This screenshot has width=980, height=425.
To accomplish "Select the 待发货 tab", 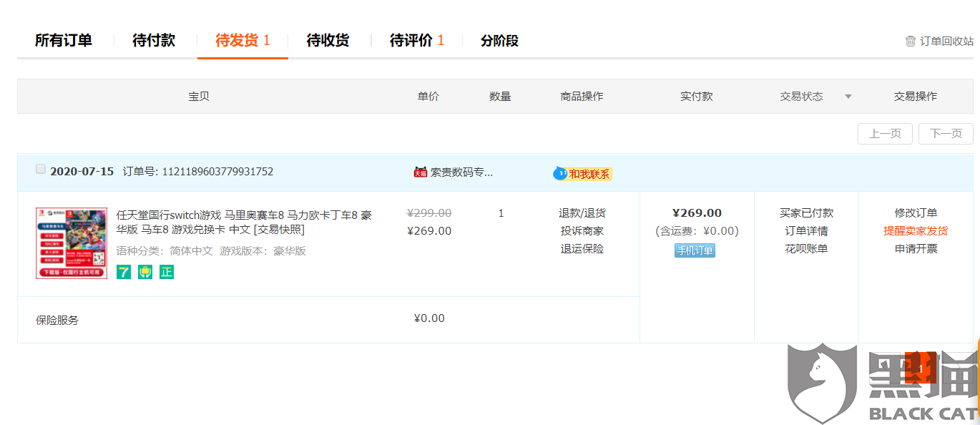I will click(242, 40).
